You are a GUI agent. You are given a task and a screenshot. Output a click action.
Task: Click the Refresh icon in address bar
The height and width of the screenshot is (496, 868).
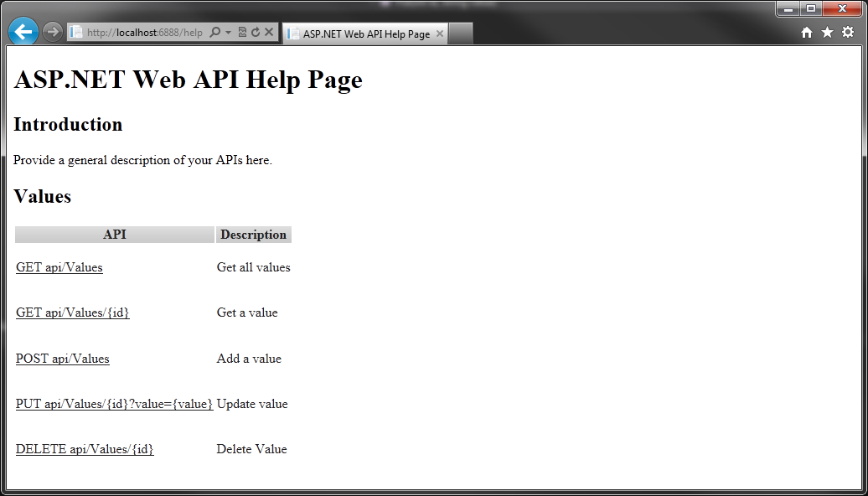(x=256, y=31)
